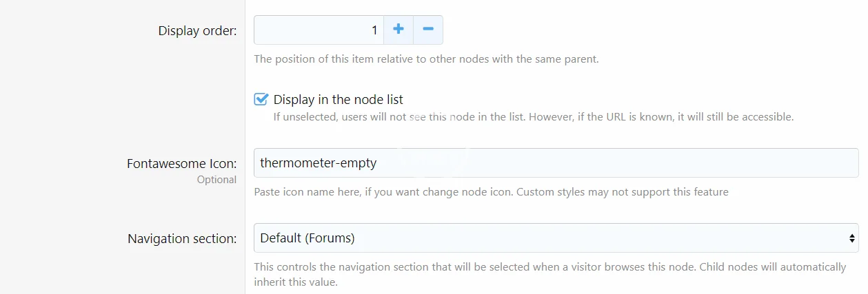
Task: Click the arrow on the Navigation section select
Action: click(x=852, y=238)
